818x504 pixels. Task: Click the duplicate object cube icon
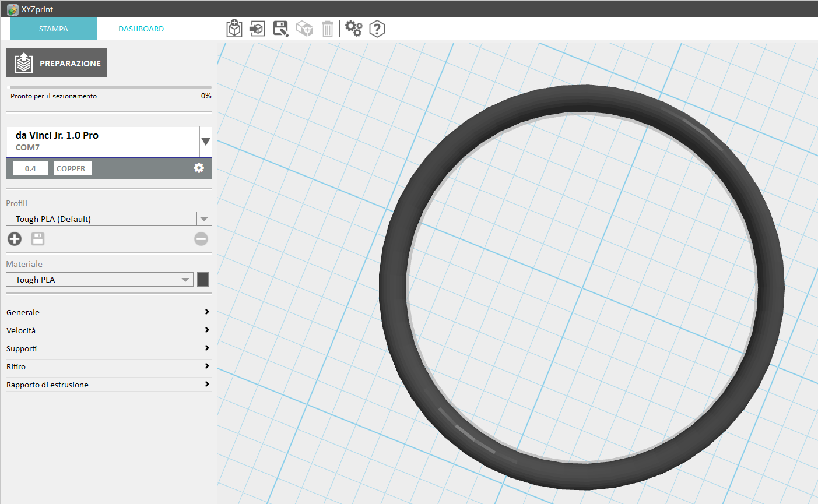304,29
